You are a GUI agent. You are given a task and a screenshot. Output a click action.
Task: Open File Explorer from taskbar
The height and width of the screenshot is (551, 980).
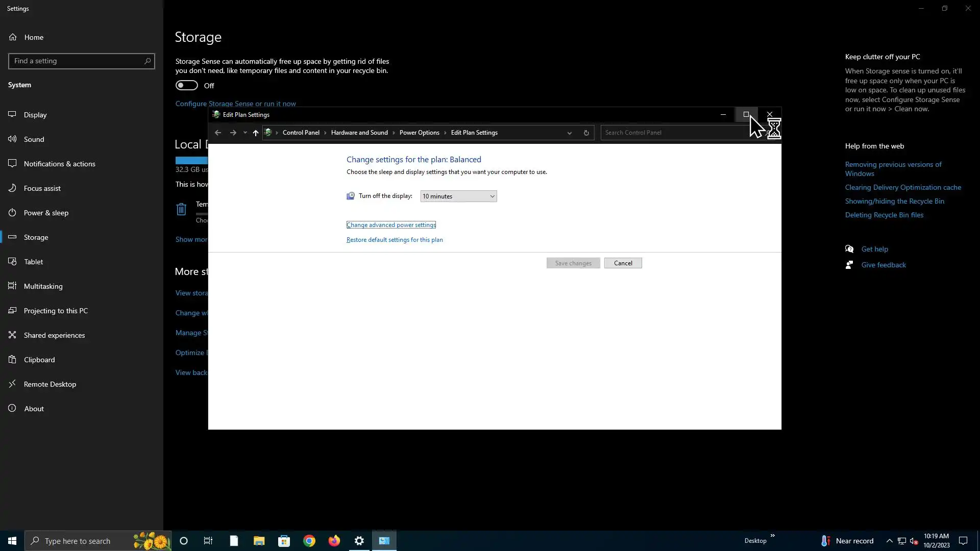259,541
